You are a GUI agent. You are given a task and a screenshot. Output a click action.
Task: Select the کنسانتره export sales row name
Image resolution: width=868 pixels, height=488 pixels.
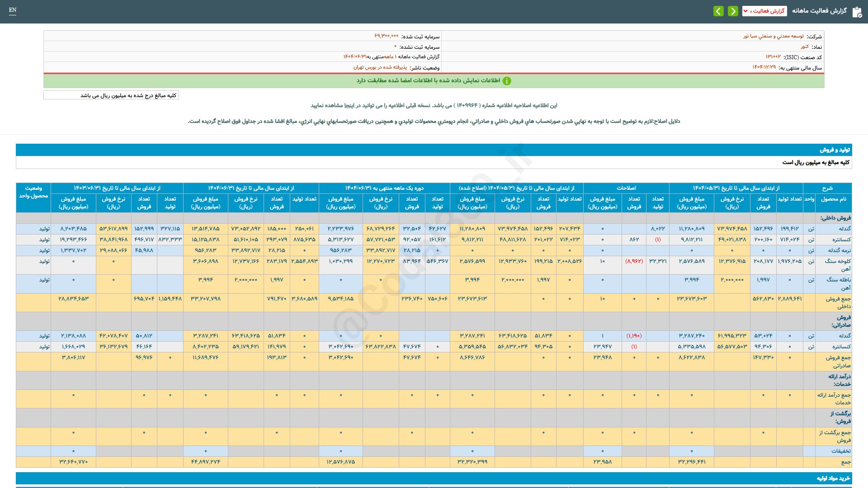tap(841, 347)
